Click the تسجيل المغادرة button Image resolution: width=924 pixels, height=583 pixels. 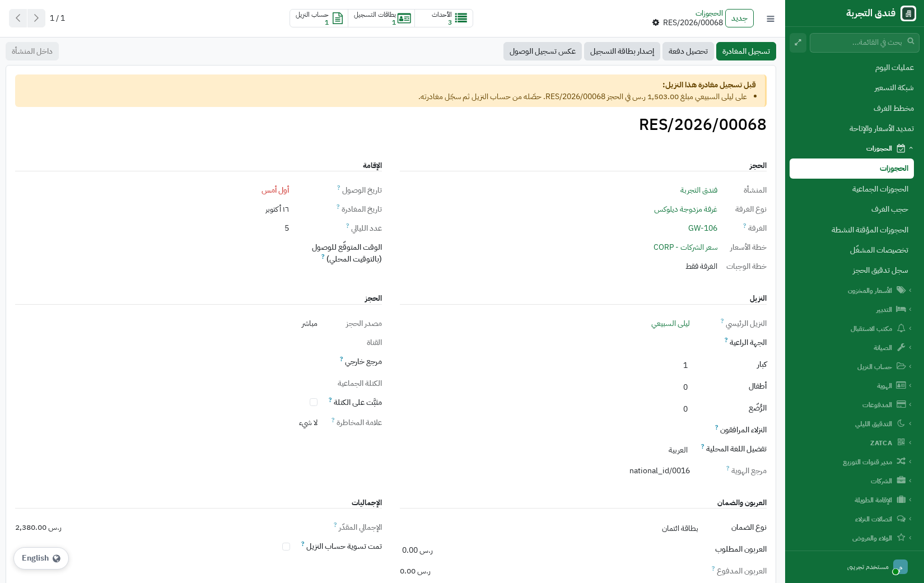746,52
